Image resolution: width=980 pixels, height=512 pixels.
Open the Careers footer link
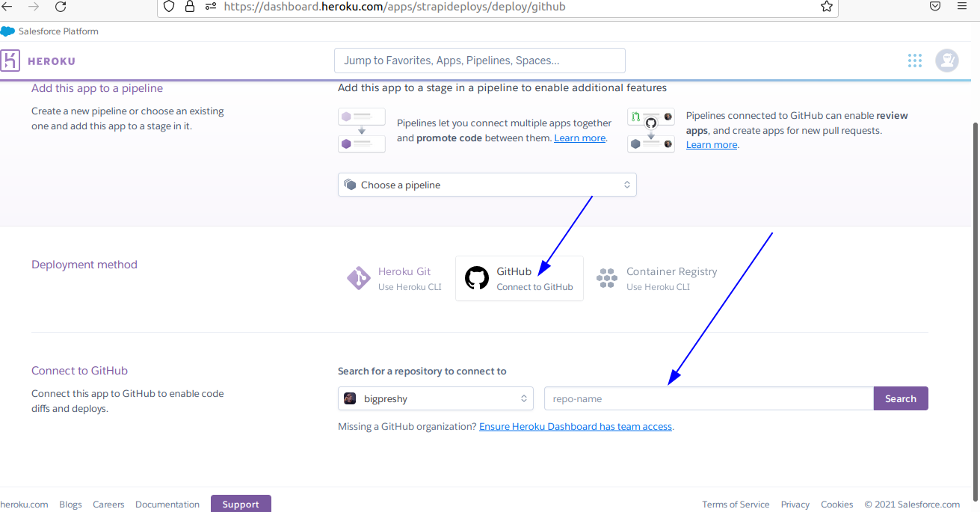108,505
